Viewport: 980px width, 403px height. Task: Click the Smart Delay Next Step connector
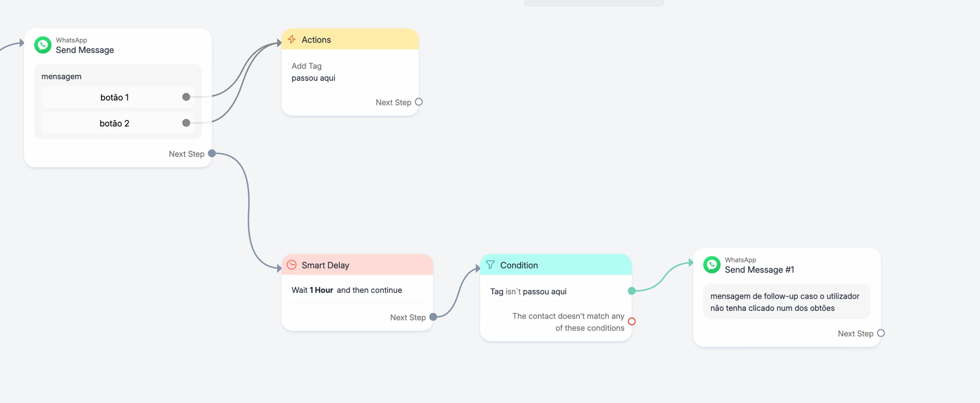pyautogui.click(x=433, y=317)
